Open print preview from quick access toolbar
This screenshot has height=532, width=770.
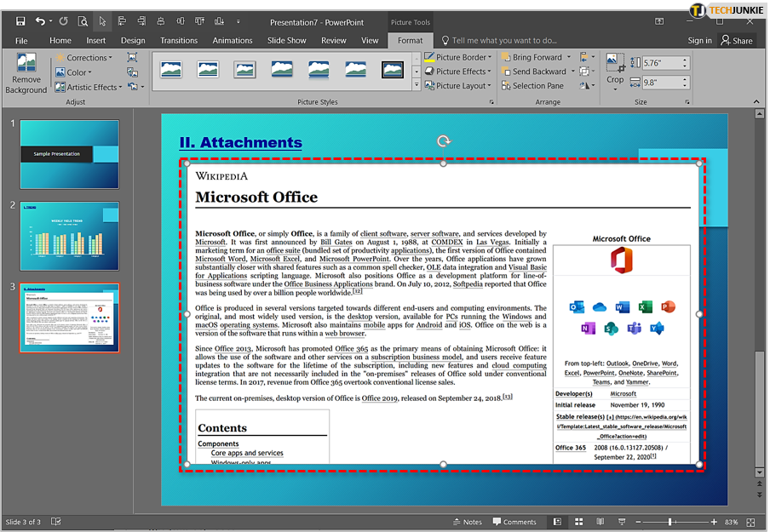[x=83, y=21]
